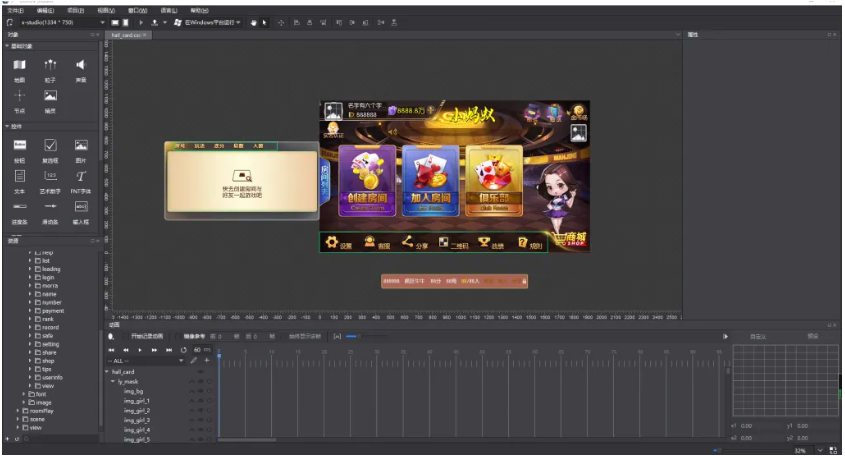Click the align-left toolbar icon
The image size is (845, 456).
[x=296, y=23]
